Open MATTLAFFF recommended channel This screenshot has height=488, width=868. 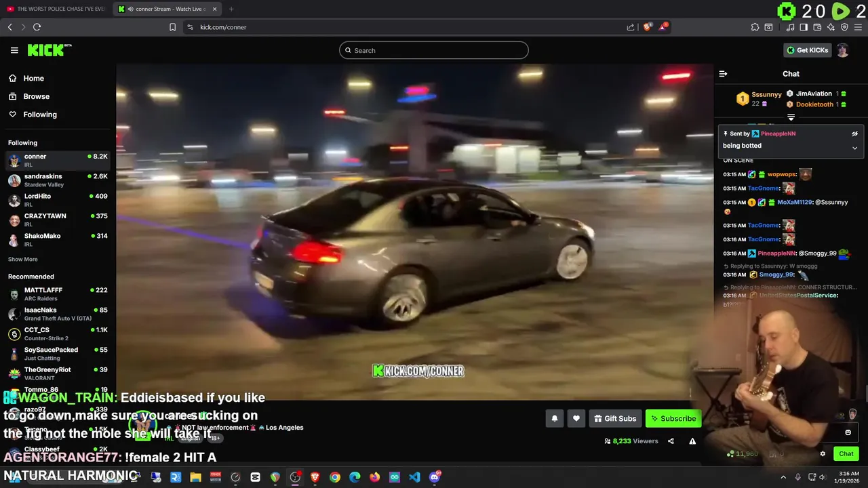click(x=58, y=294)
